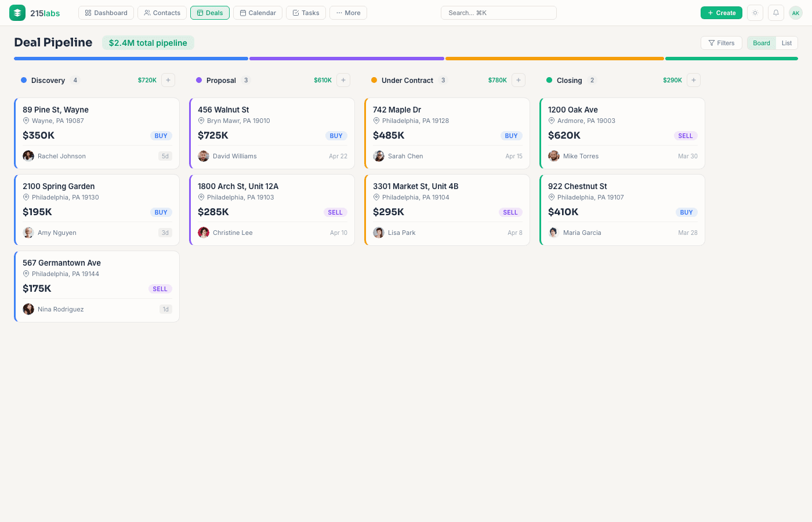
Task: Switch to Board view
Action: (761, 42)
